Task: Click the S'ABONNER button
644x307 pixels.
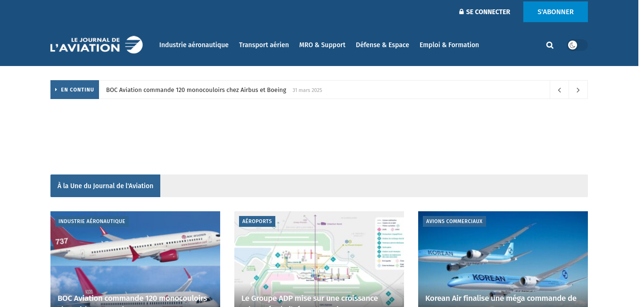Action: coord(555,12)
